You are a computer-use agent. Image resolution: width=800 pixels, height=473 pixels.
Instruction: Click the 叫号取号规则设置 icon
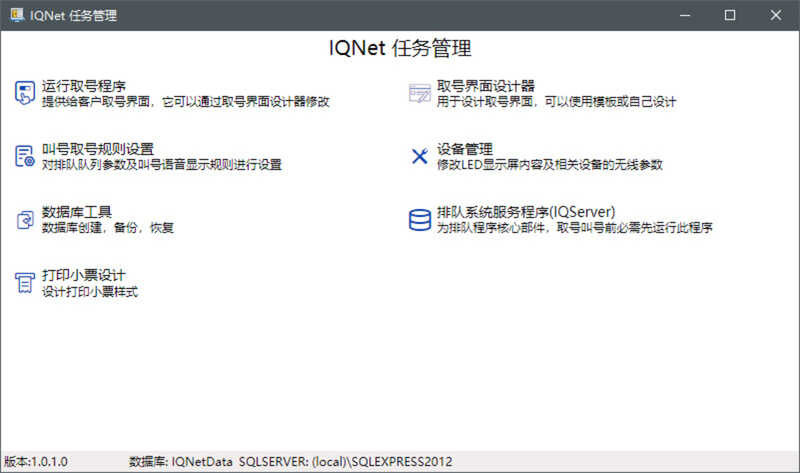pyautogui.click(x=24, y=156)
